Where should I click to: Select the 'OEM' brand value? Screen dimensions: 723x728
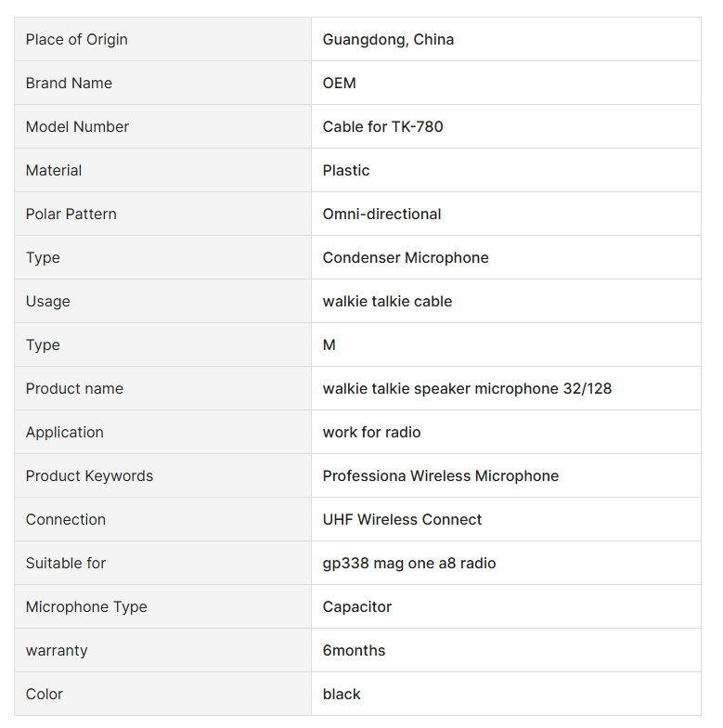(339, 83)
